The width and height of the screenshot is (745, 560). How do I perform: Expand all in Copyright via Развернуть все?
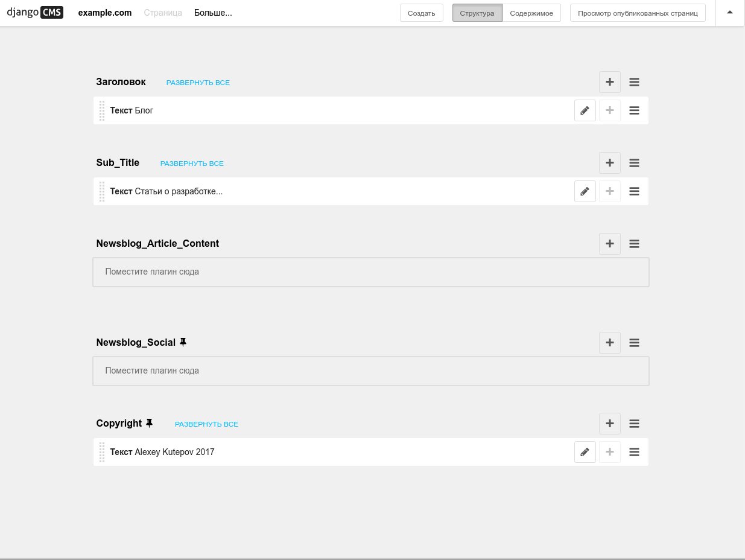206,424
